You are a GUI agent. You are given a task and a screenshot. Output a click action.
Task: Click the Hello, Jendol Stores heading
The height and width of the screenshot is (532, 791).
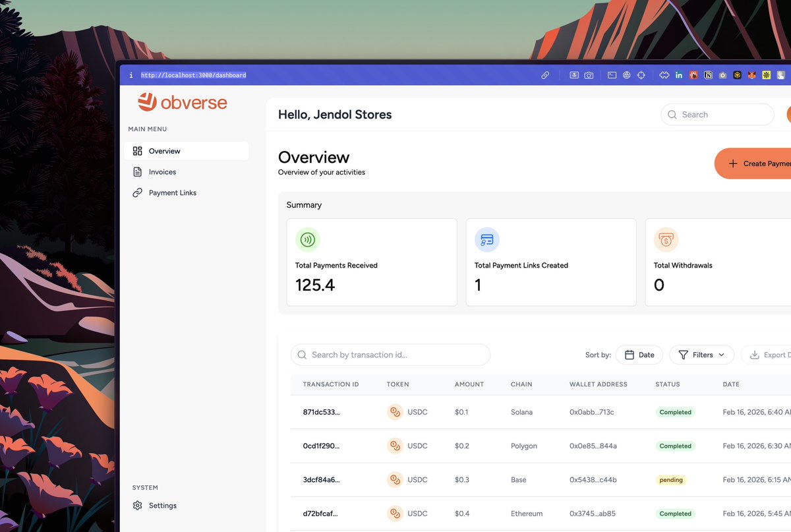click(x=335, y=115)
